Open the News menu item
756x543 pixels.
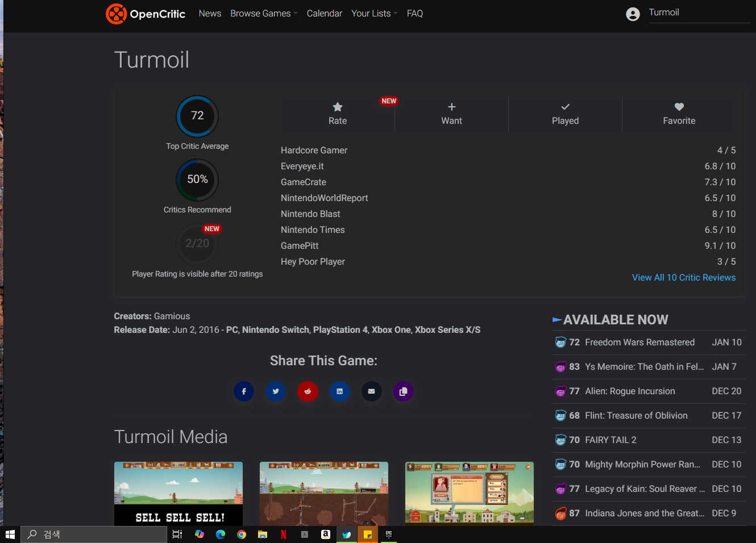(x=210, y=14)
